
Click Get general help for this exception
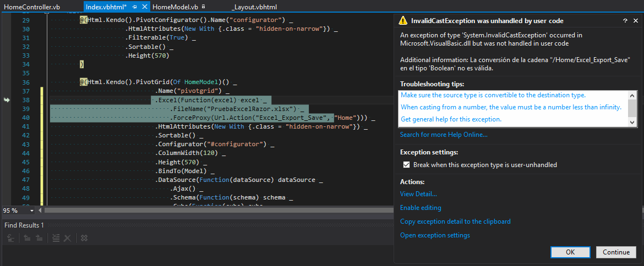pos(451,119)
